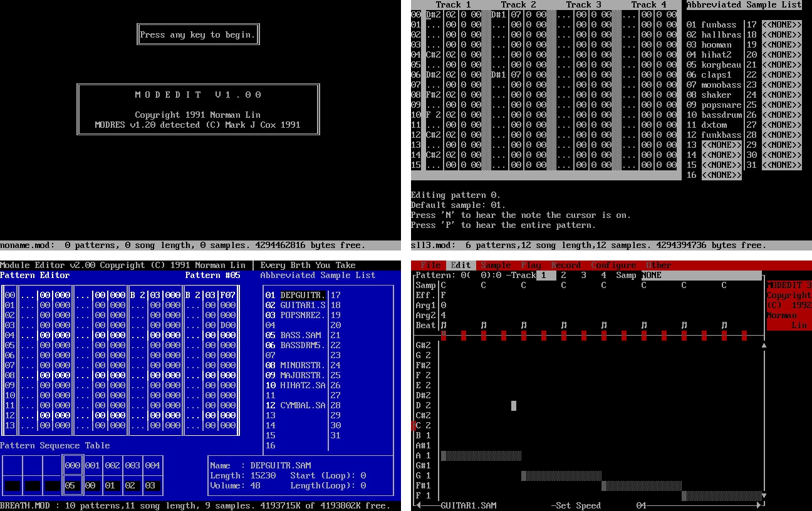Click the C 2 note label in the piano roll
The image size is (812, 511).
click(x=424, y=425)
